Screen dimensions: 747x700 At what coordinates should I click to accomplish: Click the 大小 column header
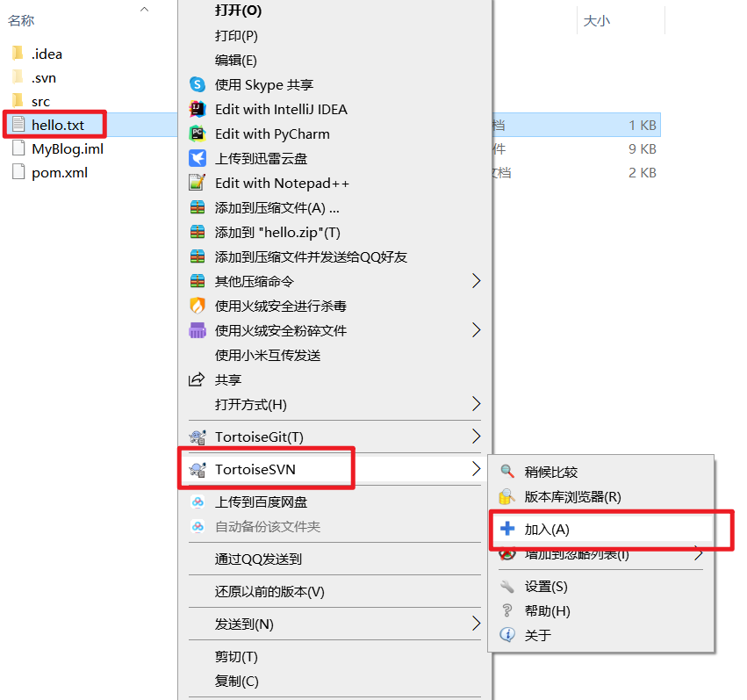[x=596, y=21]
